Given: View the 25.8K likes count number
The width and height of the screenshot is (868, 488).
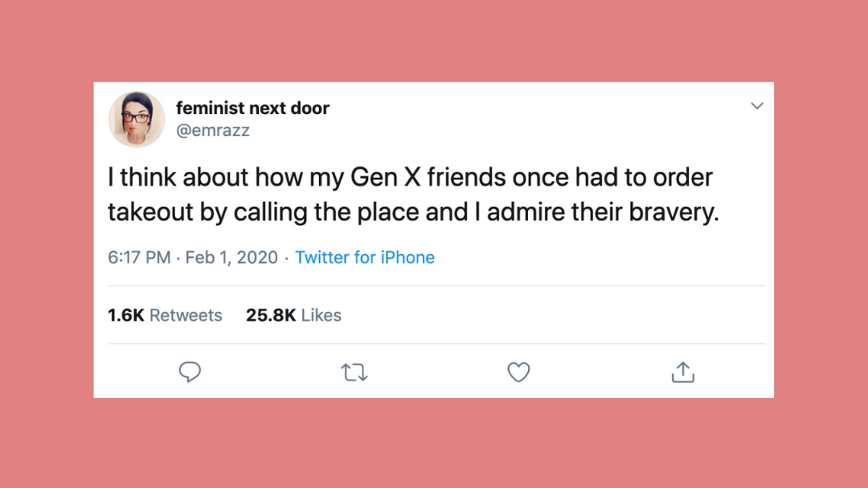Looking at the screenshot, I should tap(270, 316).
